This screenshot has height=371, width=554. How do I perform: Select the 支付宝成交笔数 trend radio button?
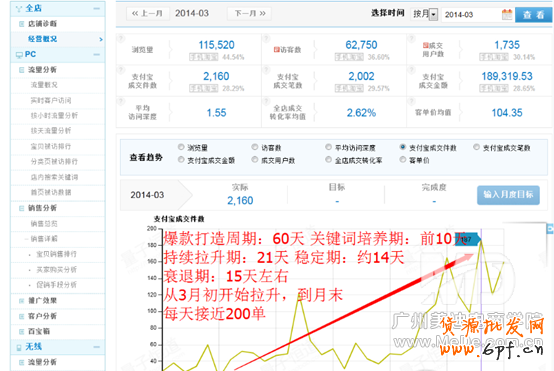[x=476, y=147]
